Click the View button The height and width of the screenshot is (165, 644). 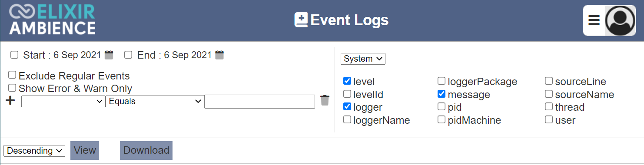85,150
